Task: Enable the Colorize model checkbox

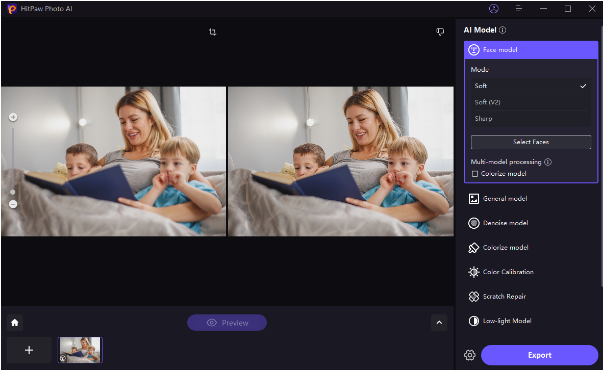Action: [x=475, y=174]
